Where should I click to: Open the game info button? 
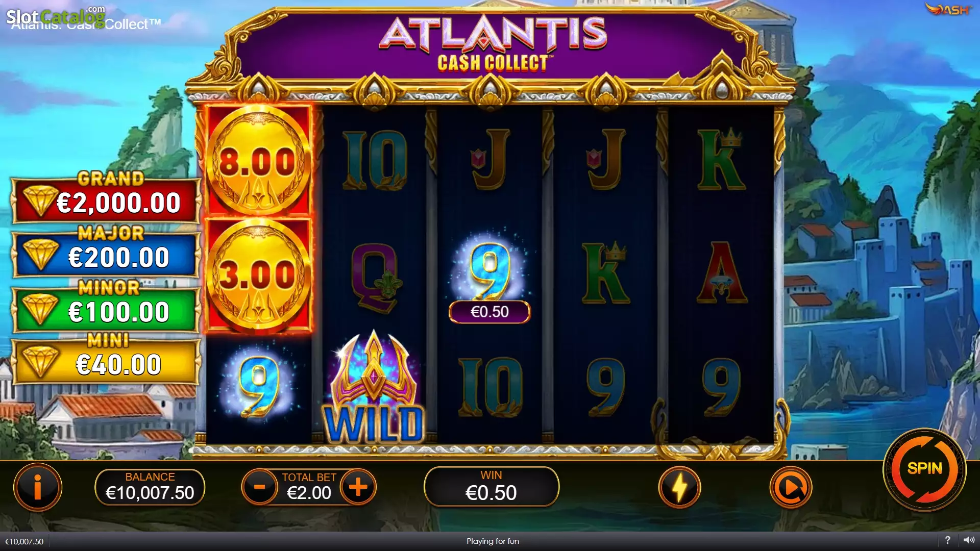pyautogui.click(x=38, y=487)
